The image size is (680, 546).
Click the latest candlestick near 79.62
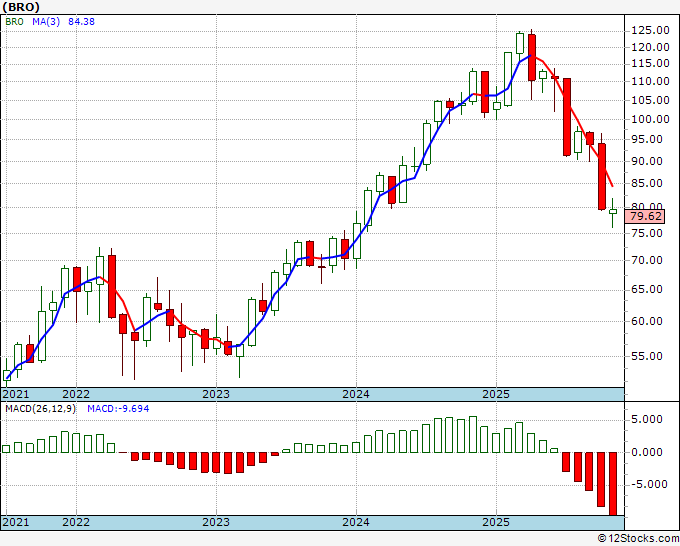[613, 212]
